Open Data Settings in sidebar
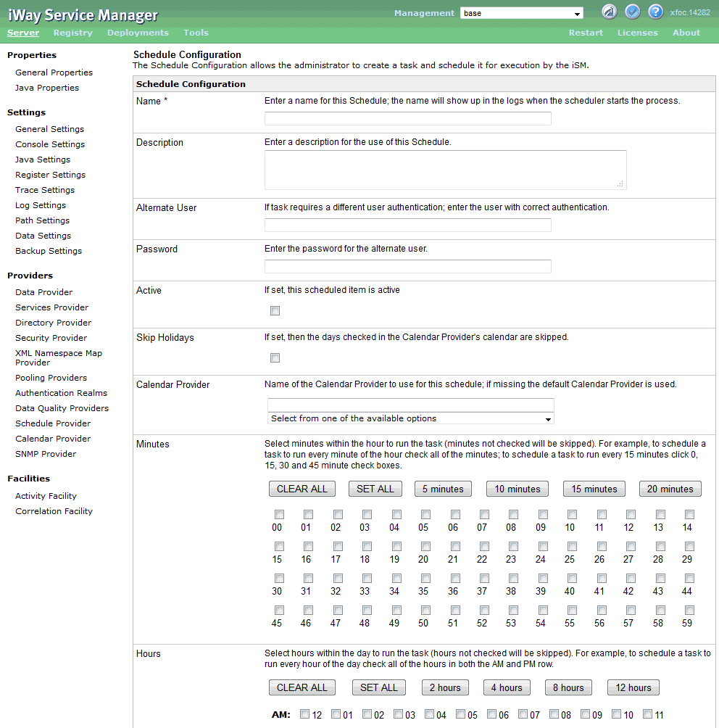Viewport: 719px width, 728px height. pyautogui.click(x=43, y=236)
